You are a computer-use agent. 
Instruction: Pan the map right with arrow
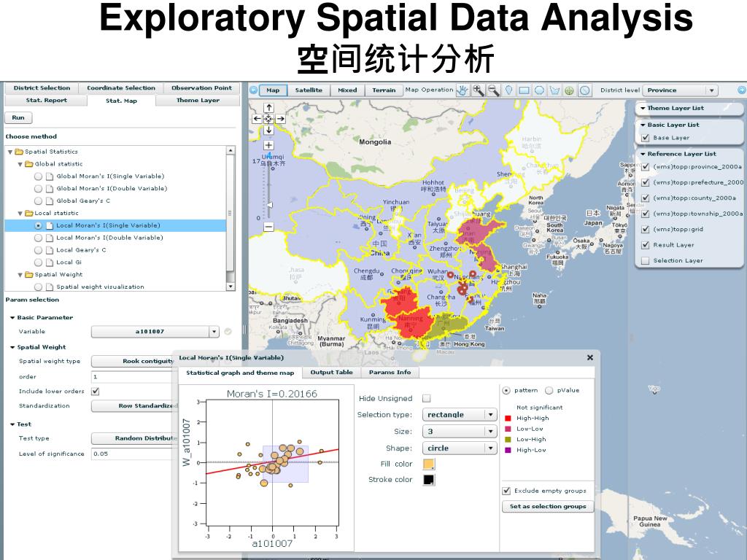[x=280, y=119]
